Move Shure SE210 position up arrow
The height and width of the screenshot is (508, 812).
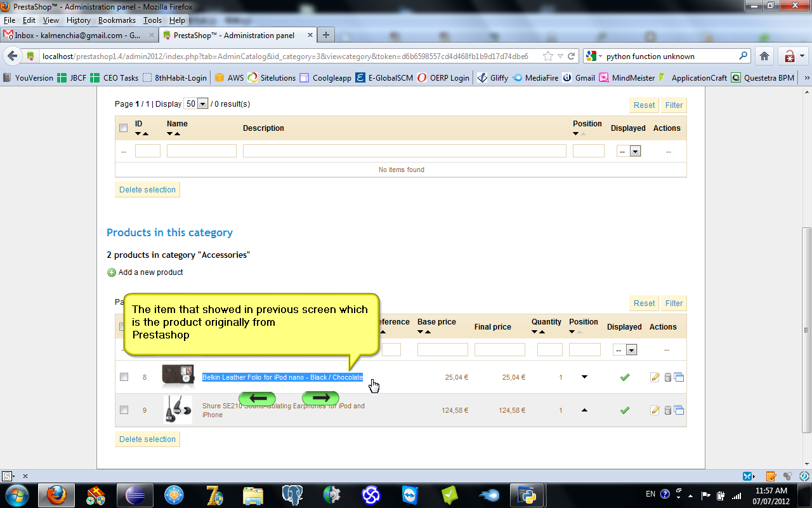(584, 410)
